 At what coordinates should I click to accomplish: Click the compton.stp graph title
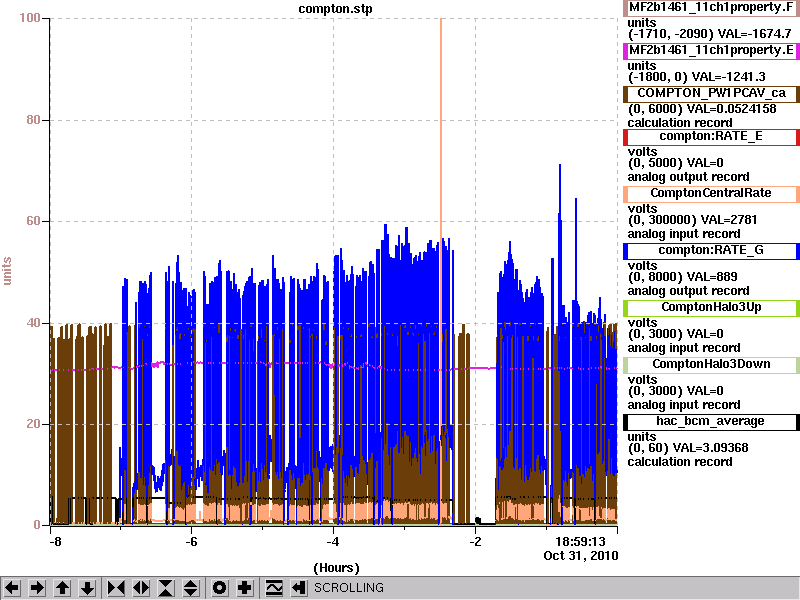[x=335, y=9]
